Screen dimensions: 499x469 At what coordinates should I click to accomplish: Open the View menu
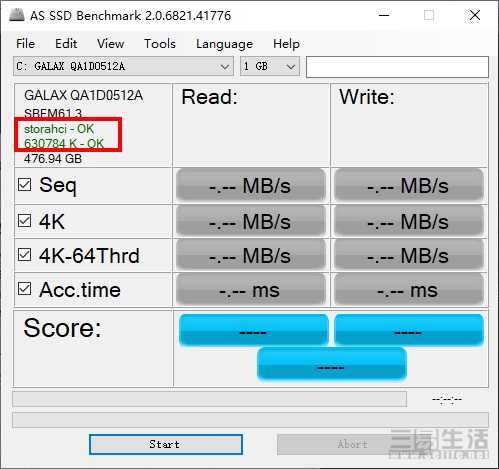(110, 44)
